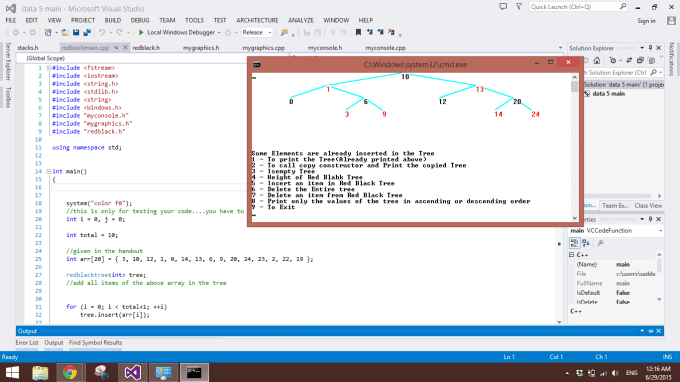Click volume icon in system tray
680x382 pixels.
(615, 373)
